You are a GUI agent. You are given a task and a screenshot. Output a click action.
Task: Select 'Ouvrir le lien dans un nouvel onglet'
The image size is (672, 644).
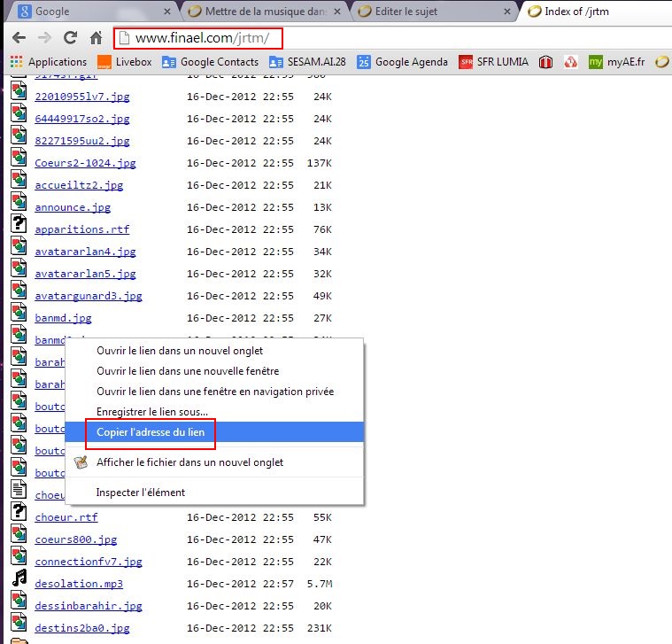pyautogui.click(x=179, y=351)
